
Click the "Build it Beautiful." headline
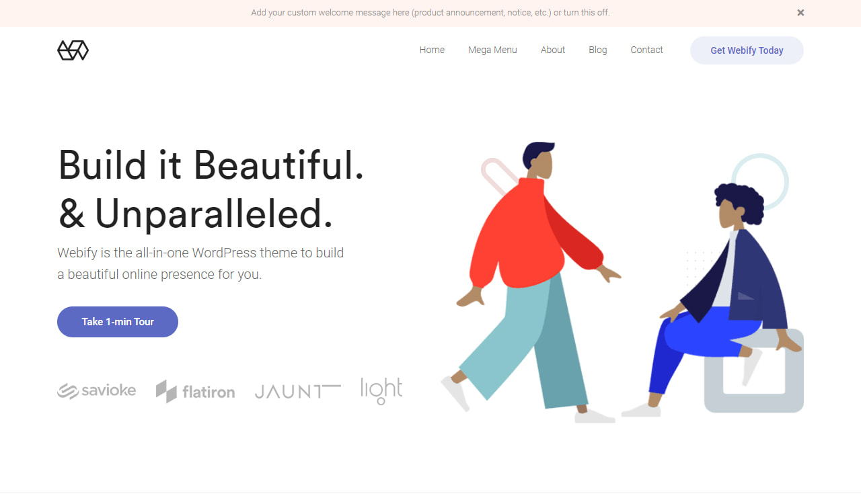point(211,165)
